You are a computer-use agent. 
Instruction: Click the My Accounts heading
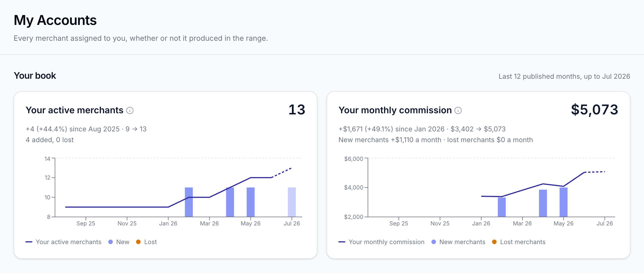coord(55,20)
